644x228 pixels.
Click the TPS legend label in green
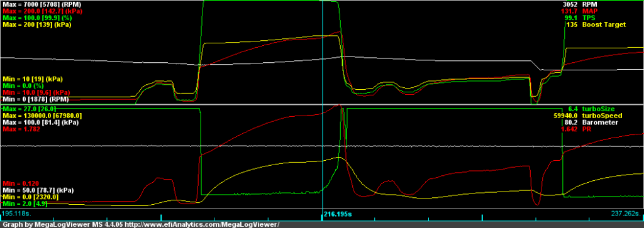[588, 18]
